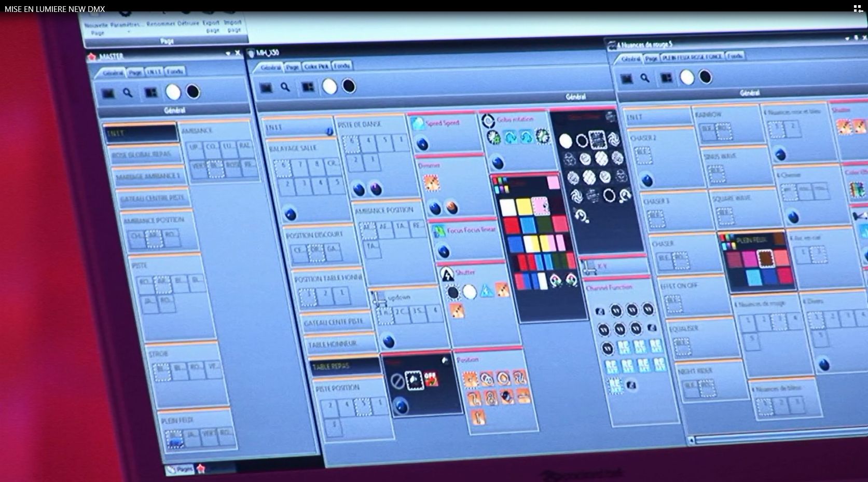Screen dimensions: 868x482
Task: Select the pink swatch at Color palette top
Action: click(x=553, y=182)
